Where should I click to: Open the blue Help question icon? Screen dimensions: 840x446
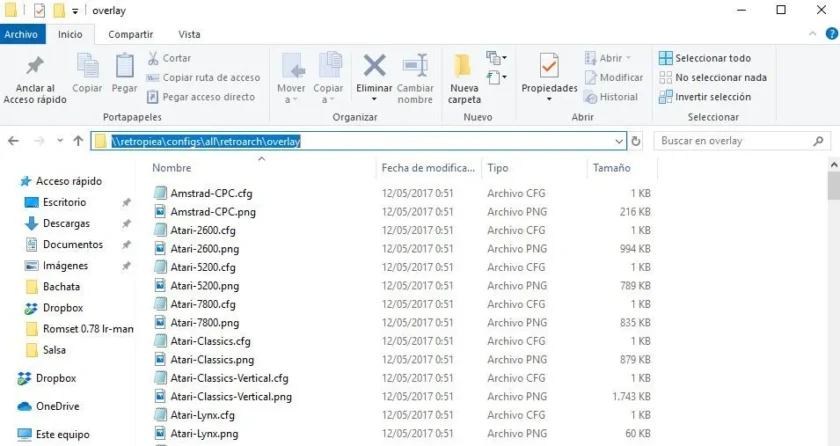(x=832, y=34)
